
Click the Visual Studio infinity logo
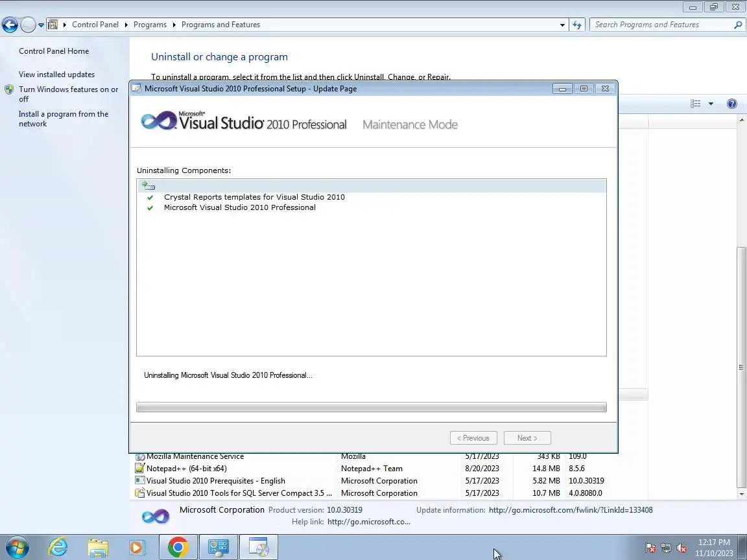point(159,121)
